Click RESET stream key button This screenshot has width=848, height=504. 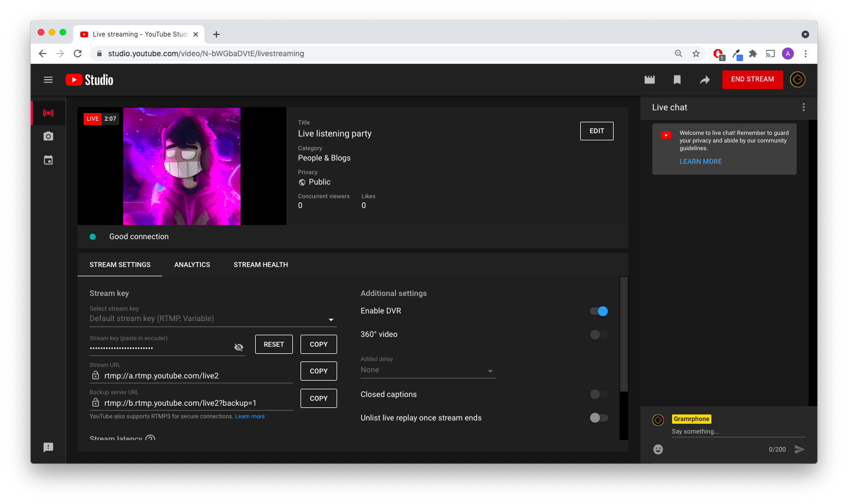(x=274, y=345)
